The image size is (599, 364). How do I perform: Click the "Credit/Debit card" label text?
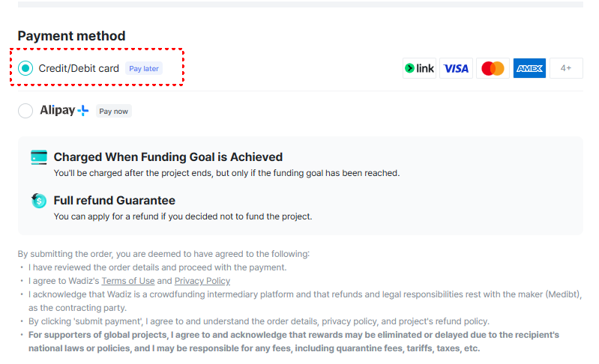(x=79, y=68)
